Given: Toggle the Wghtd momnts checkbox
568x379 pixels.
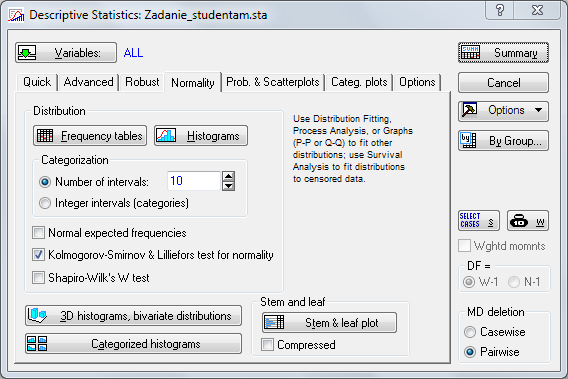Looking at the screenshot, I should click(464, 245).
